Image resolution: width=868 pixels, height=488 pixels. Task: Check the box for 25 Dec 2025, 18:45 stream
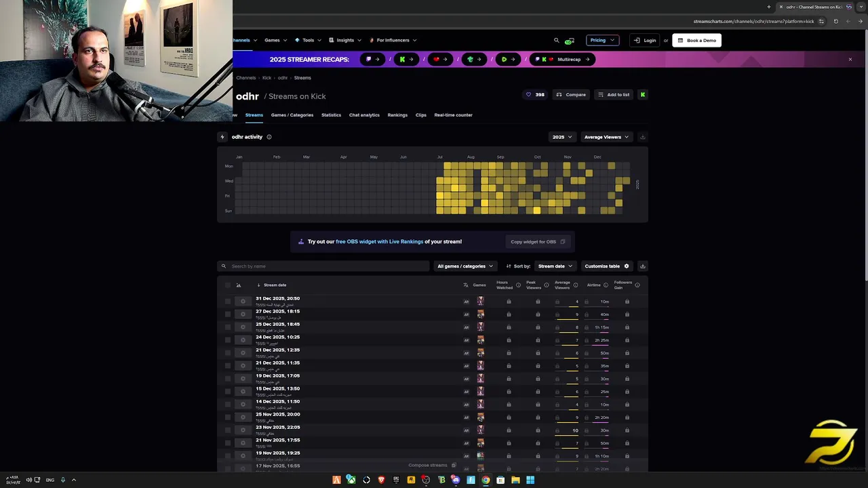[x=228, y=327]
